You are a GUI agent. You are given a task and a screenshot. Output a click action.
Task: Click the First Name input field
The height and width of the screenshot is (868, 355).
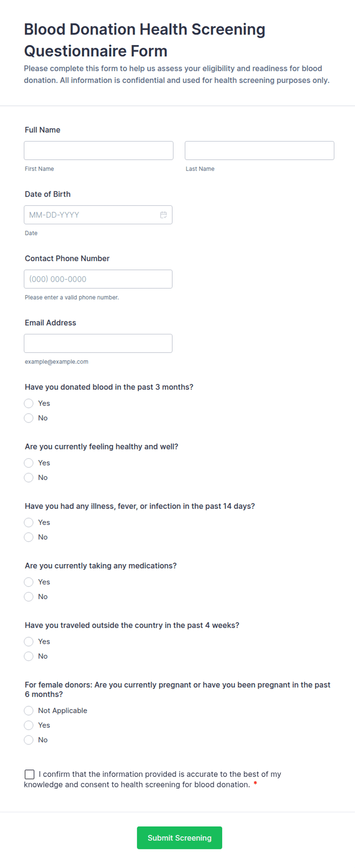coord(98,150)
